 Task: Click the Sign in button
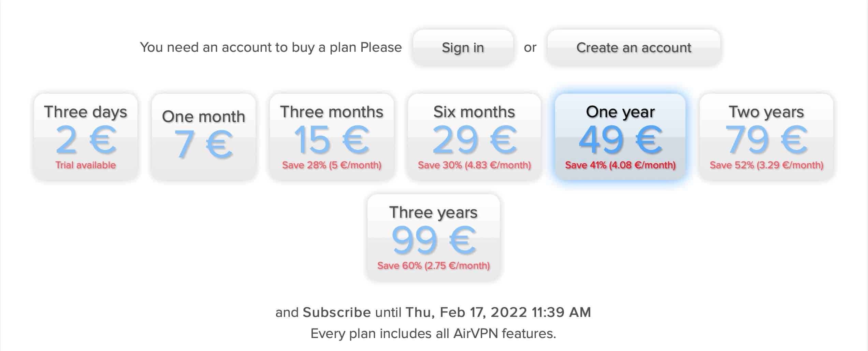pyautogui.click(x=463, y=47)
